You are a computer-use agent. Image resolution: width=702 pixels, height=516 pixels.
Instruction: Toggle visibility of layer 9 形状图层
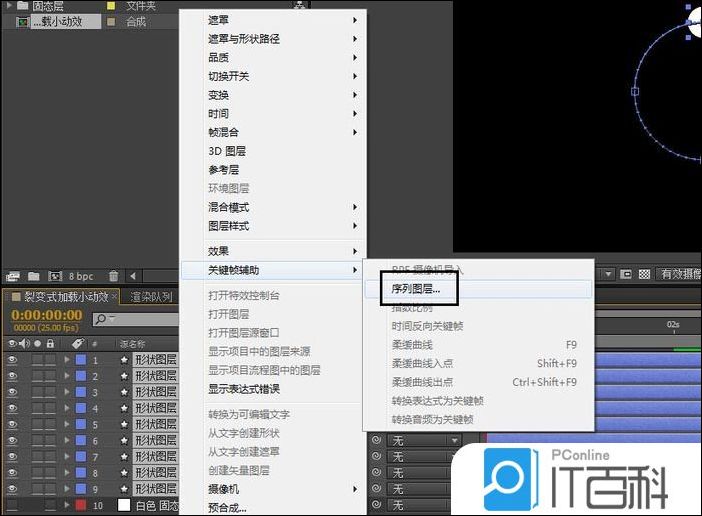12,489
